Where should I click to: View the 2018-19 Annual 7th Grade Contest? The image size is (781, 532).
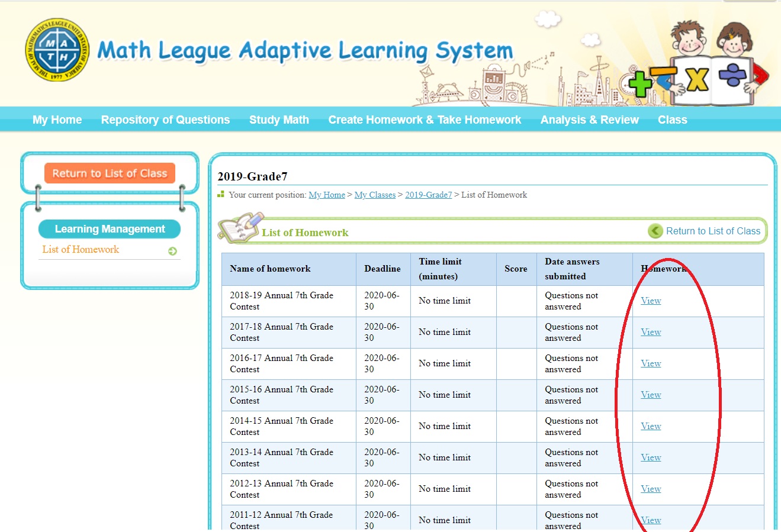[x=651, y=301]
